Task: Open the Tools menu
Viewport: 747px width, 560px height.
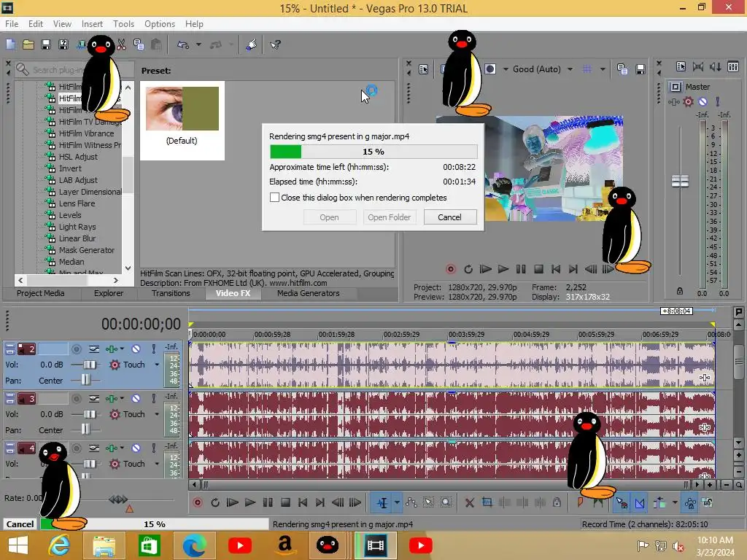Action: 123,24
